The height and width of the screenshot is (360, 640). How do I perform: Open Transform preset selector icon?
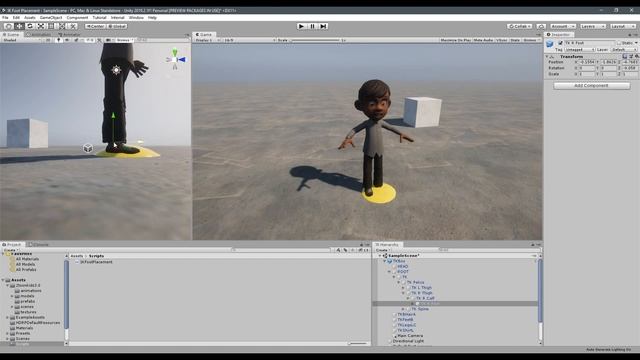(631, 56)
